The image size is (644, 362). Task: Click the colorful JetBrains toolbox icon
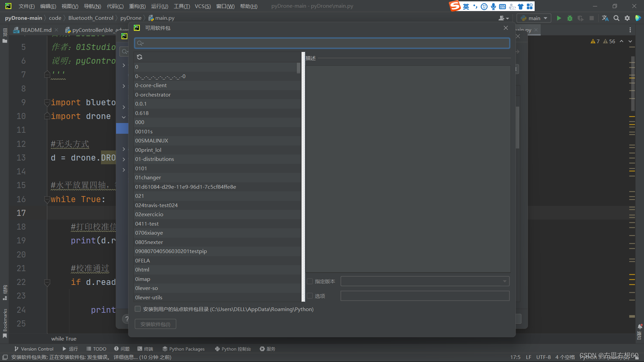[638, 18]
